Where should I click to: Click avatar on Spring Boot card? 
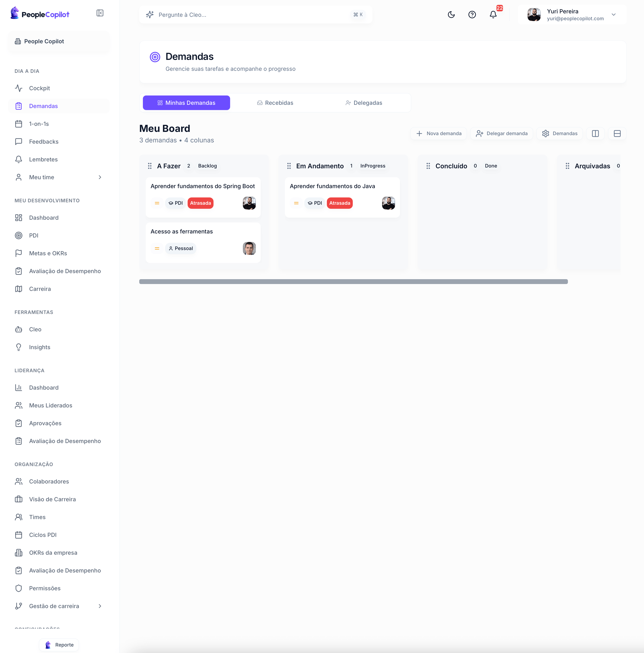point(249,203)
